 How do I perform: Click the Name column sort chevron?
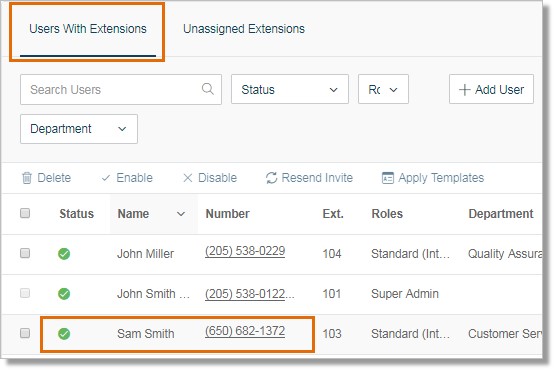point(181,214)
